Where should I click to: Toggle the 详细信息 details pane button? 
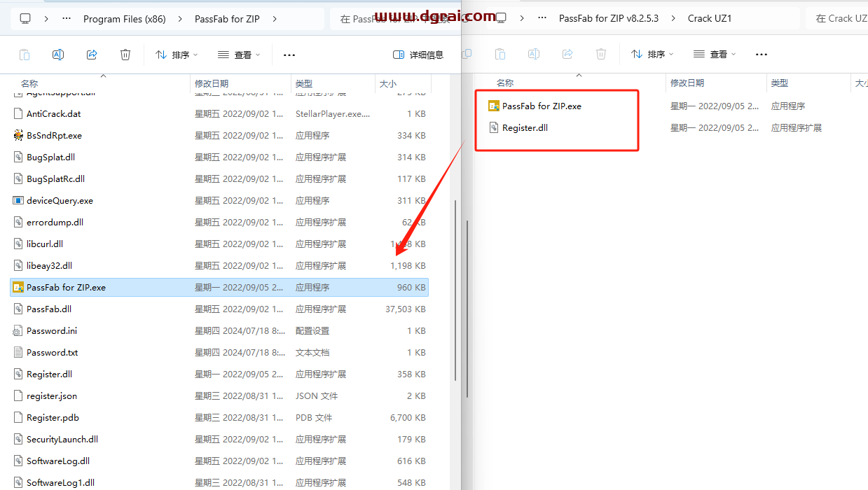point(418,55)
